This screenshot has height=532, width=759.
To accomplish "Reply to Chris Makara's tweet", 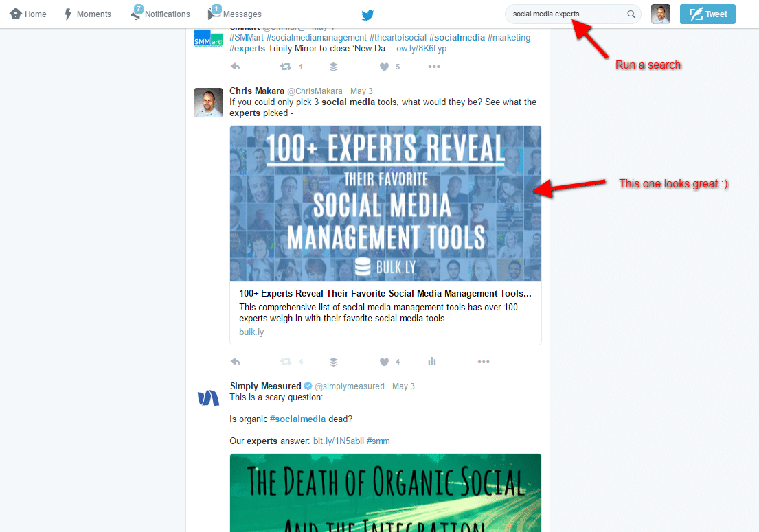I will click(235, 362).
